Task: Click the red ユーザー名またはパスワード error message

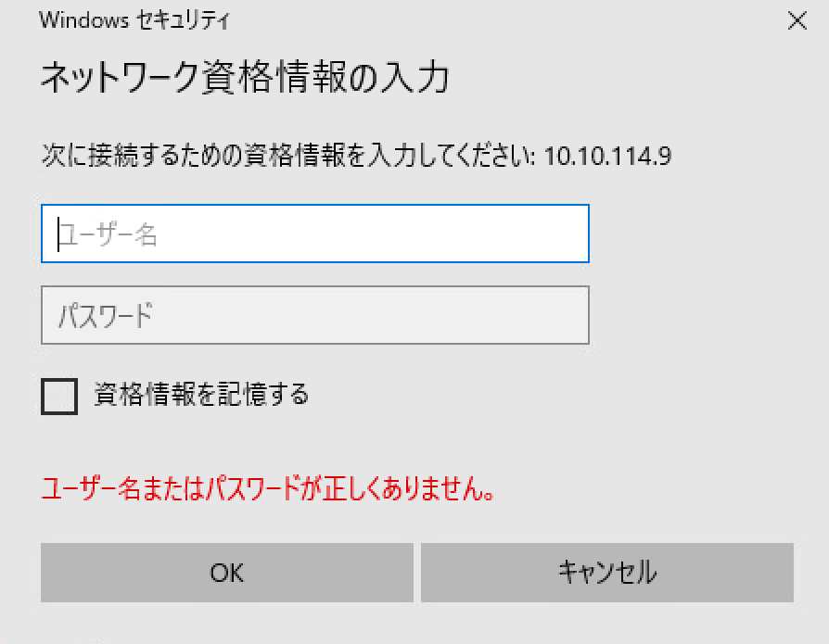Action: point(268,488)
